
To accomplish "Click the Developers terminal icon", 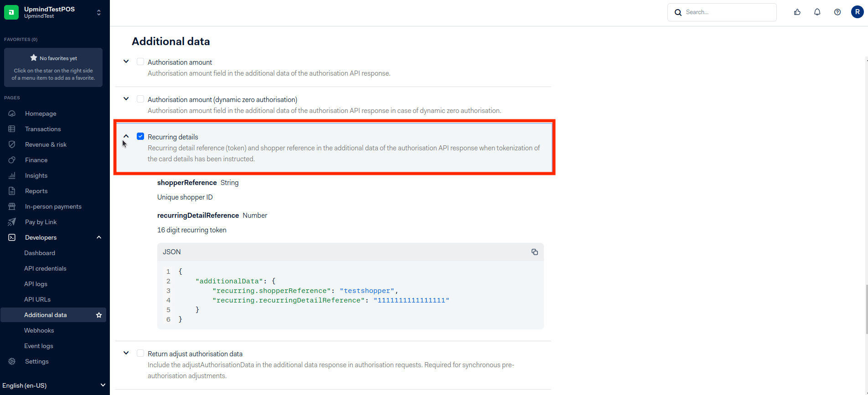I will [x=12, y=237].
